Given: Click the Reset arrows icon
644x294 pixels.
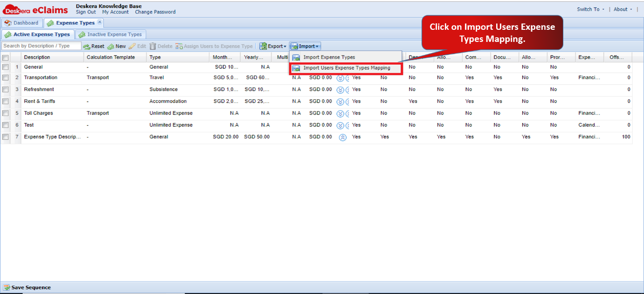Looking at the screenshot, I should pos(87,47).
